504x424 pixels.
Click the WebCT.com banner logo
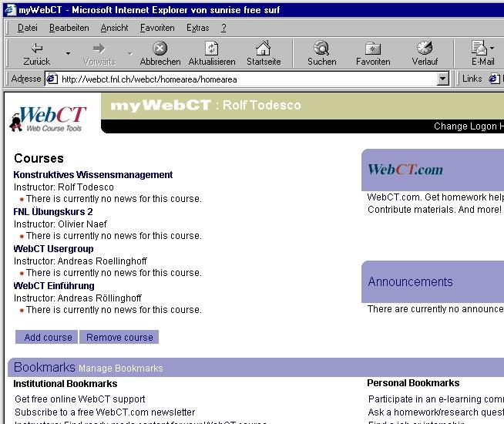pos(405,170)
